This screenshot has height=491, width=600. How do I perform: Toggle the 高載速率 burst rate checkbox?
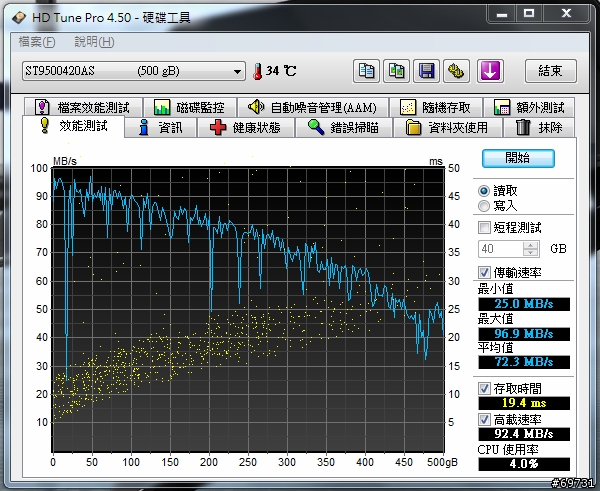coord(484,419)
